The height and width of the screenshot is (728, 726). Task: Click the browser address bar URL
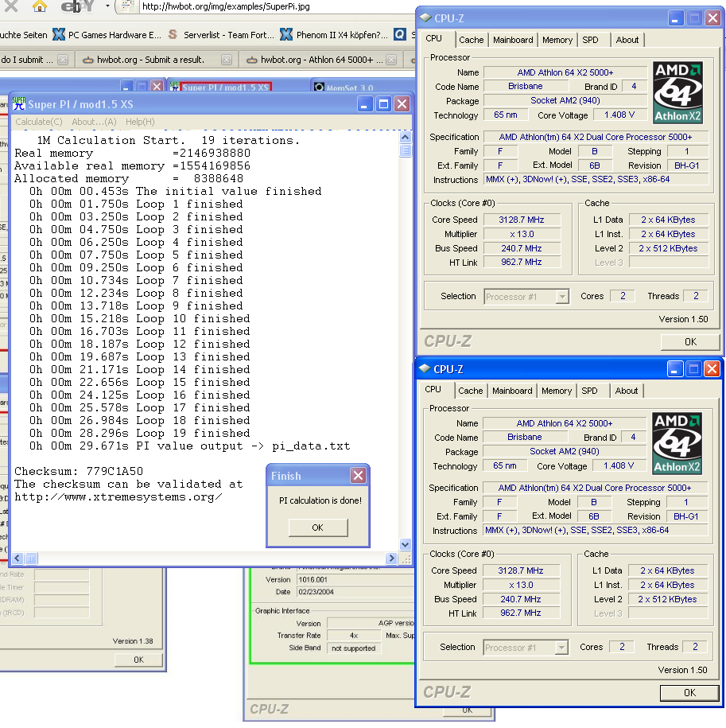pyautogui.click(x=226, y=6)
